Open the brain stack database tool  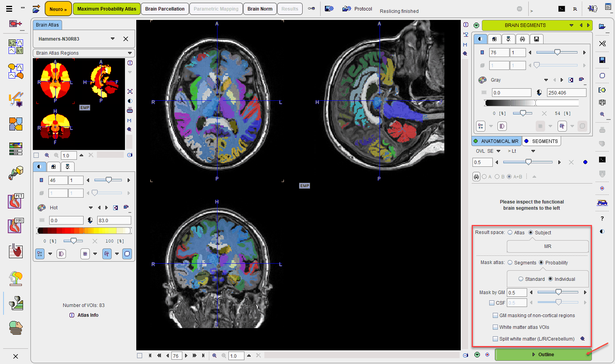tap(16, 327)
